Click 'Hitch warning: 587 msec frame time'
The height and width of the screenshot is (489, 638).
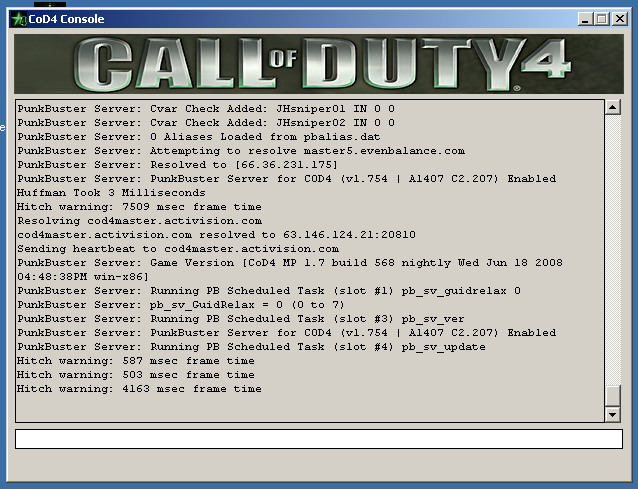click(135, 360)
